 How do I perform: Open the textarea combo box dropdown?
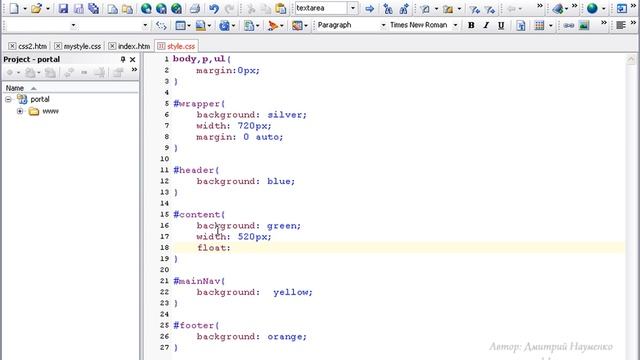pyautogui.click(x=353, y=8)
